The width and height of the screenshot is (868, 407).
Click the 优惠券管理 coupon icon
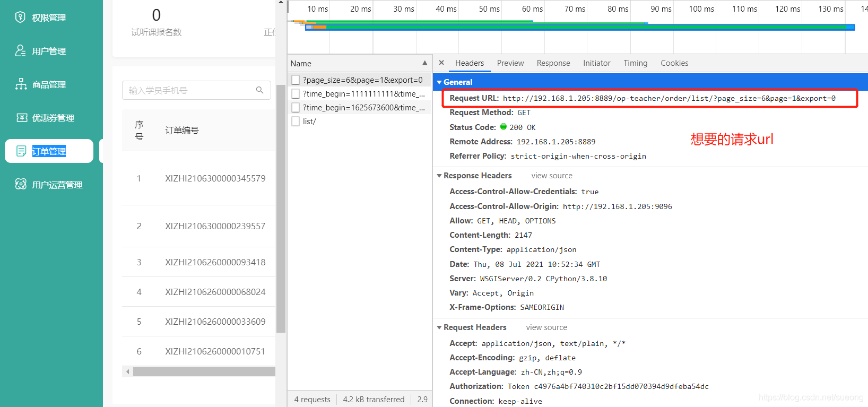(22, 117)
